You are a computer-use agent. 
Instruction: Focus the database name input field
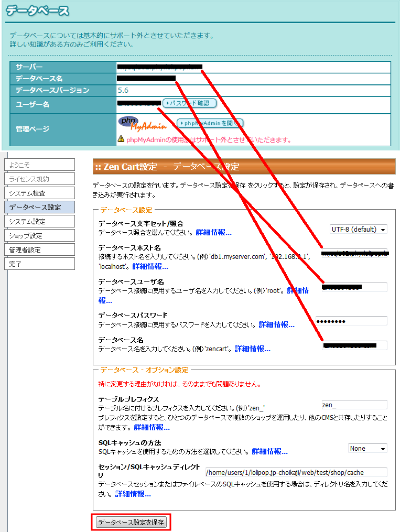[354, 345]
